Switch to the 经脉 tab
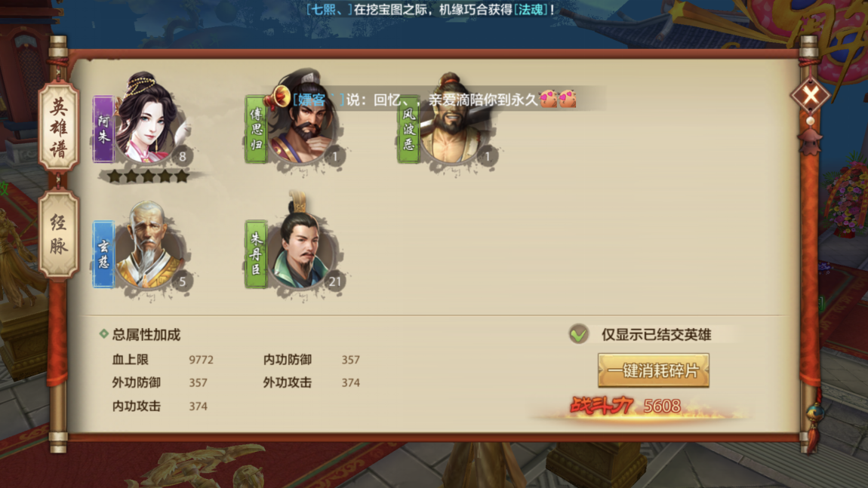Image resolution: width=868 pixels, height=488 pixels. [59, 234]
